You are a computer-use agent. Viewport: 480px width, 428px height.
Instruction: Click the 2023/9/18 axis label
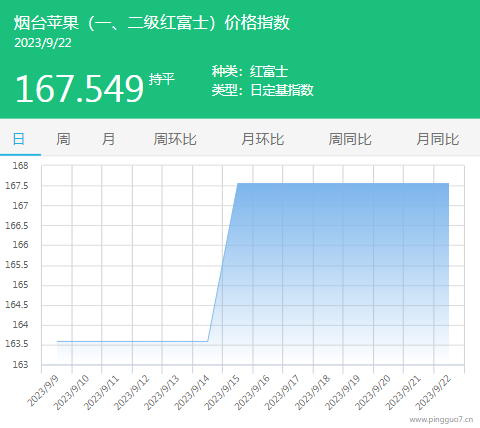coord(312,393)
